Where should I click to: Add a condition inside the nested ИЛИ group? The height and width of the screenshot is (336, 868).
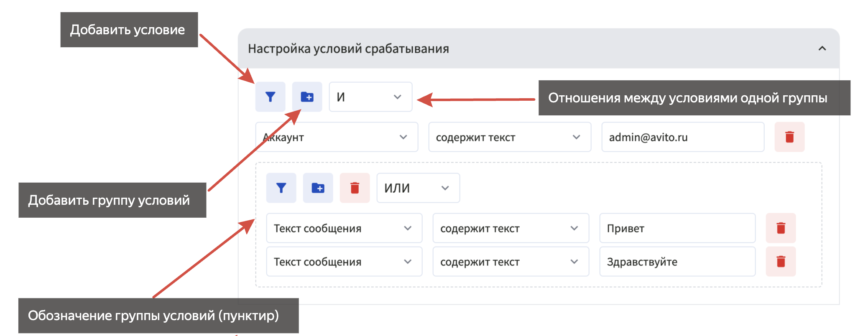[281, 188]
